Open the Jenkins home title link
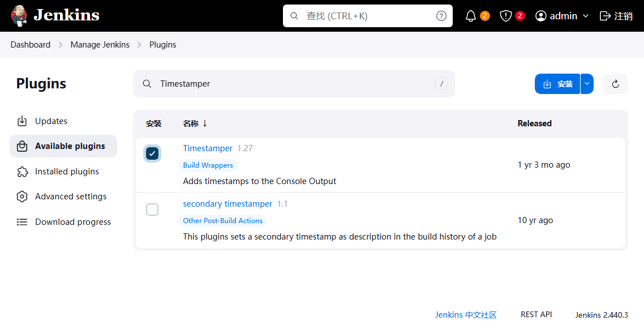 pos(67,16)
